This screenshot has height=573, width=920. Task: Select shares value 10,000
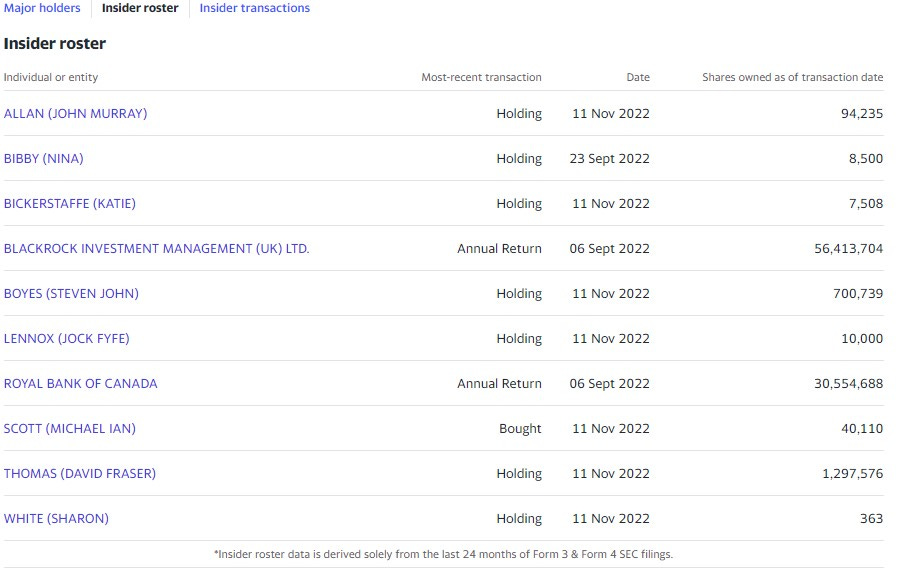coord(862,338)
